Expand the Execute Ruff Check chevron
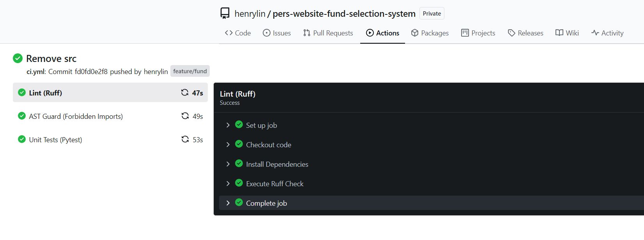The height and width of the screenshot is (240, 644). click(x=228, y=184)
